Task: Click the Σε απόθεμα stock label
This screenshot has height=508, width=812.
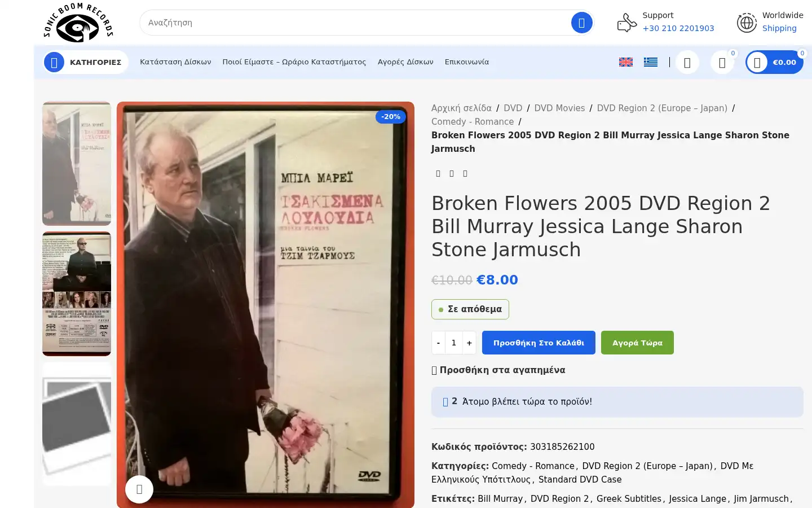Action: coord(470,309)
